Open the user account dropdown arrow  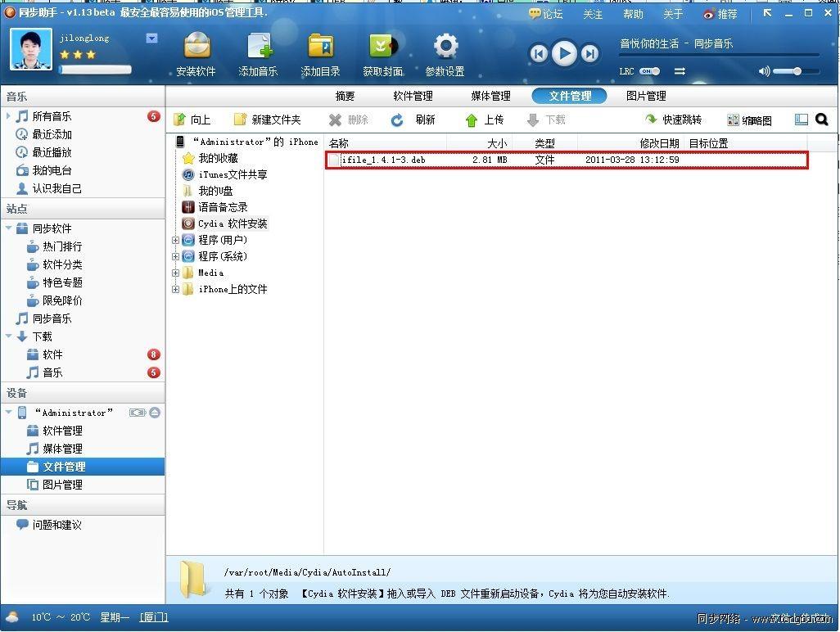[152, 38]
